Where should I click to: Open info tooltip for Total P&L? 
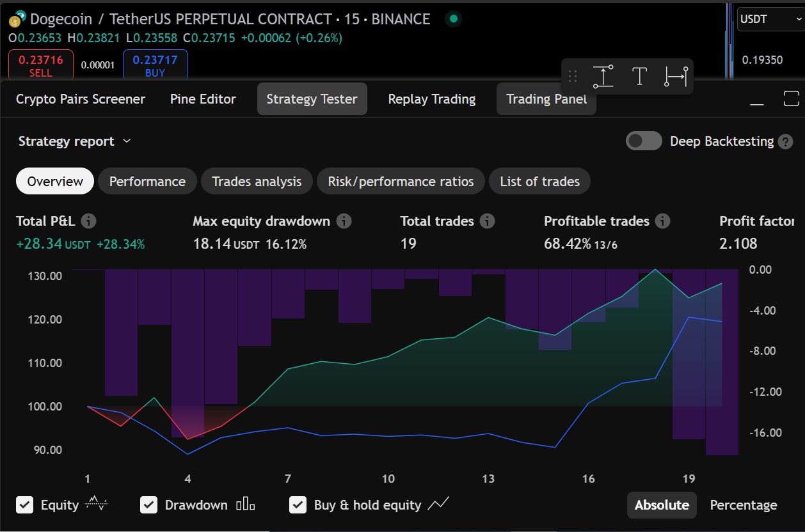point(89,221)
